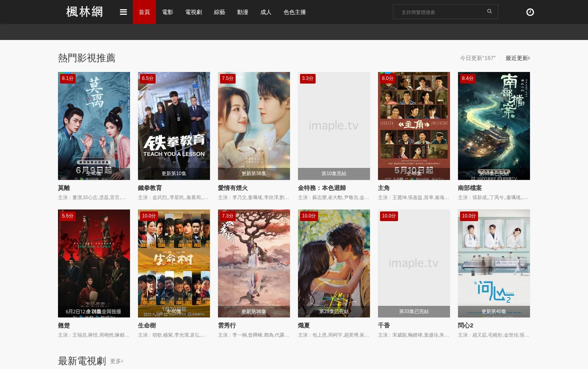Click the 10.0分 rating badge on 千香
Viewport: 588px width, 369px height.
pos(389,216)
